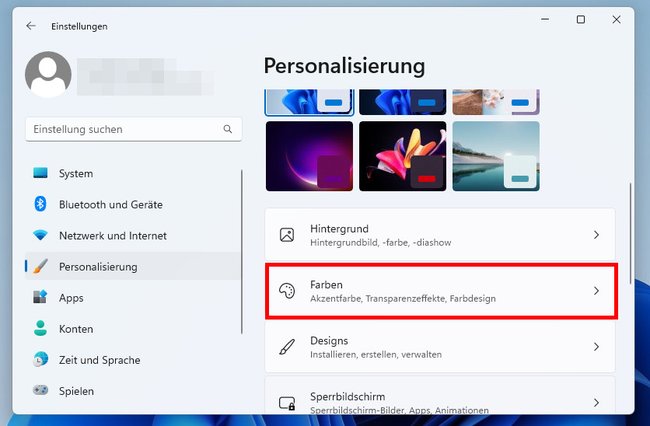Click the user profile avatar

click(48, 75)
